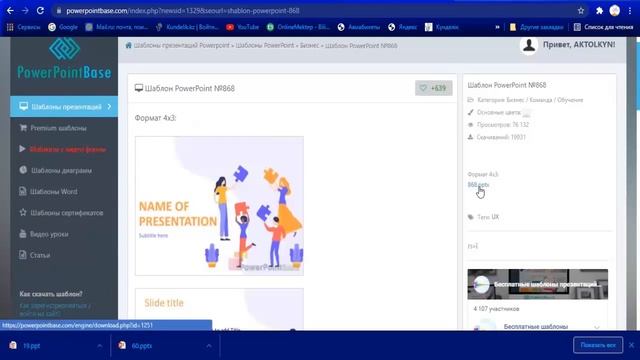Click the PowerPointBase logo

(x=64, y=58)
